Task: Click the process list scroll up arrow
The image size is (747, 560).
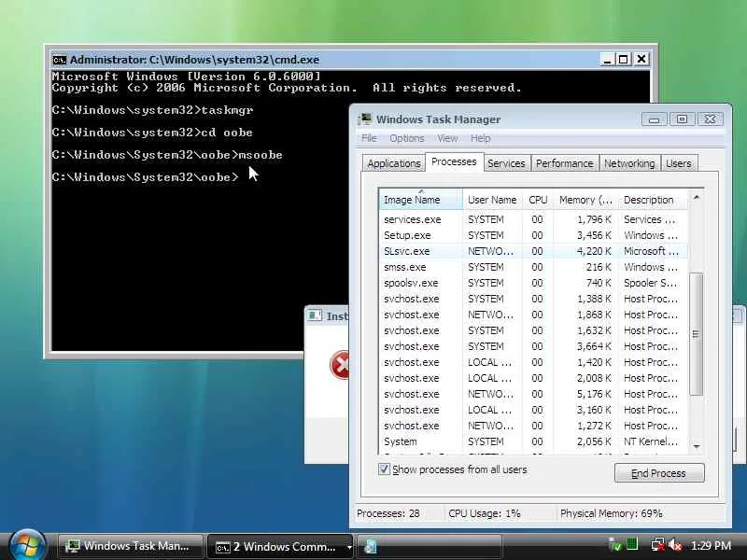Action: pyautogui.click(x=696, y=197)
